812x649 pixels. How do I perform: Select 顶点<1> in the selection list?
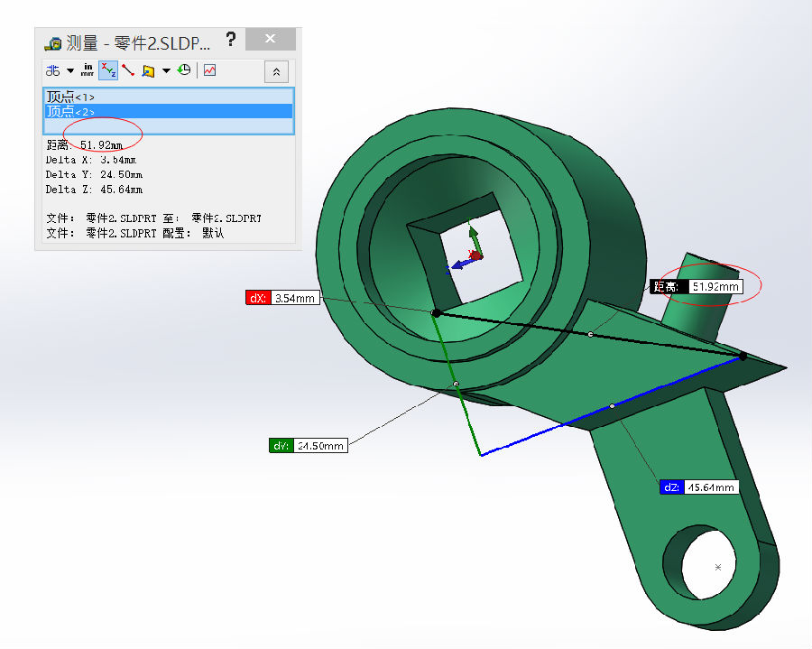70,97
